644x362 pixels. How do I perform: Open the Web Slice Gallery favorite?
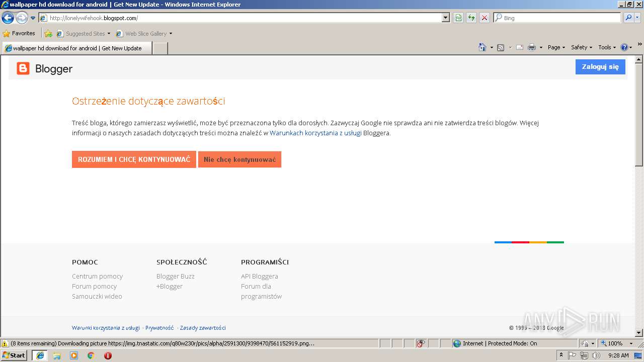144,34
